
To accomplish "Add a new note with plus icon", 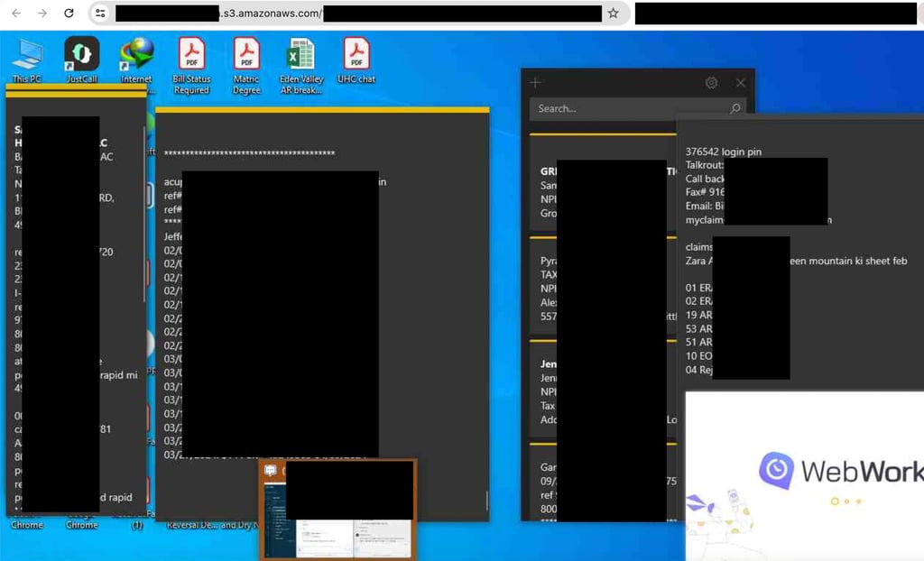I will [535, 82].
